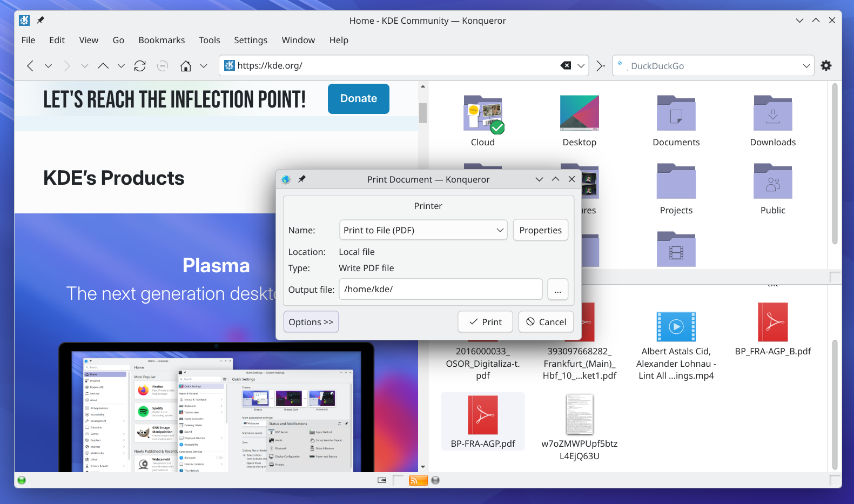Click the Up arrow navigation icon

click(x=103, y=66)
